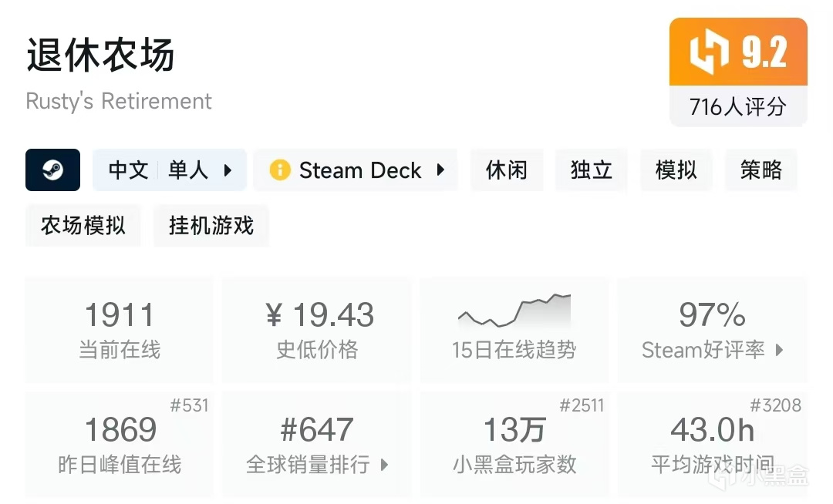The width and height of the screenshot is (833, 504).
Task: Expand the Steam Deck compatibility arrow
Action: tap(440, 170)
